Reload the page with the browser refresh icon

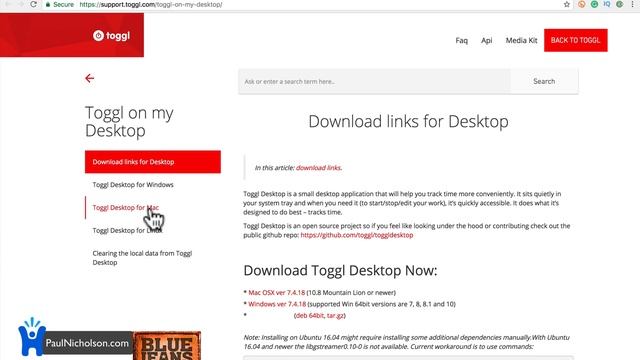[33, 4]
